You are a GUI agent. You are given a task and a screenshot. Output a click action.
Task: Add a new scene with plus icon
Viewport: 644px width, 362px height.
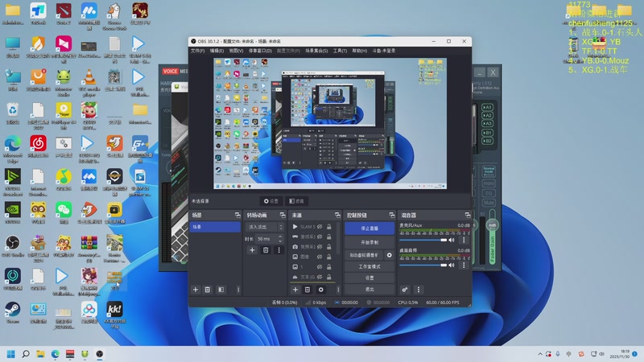pyautogui.click(x=196, y=290)
